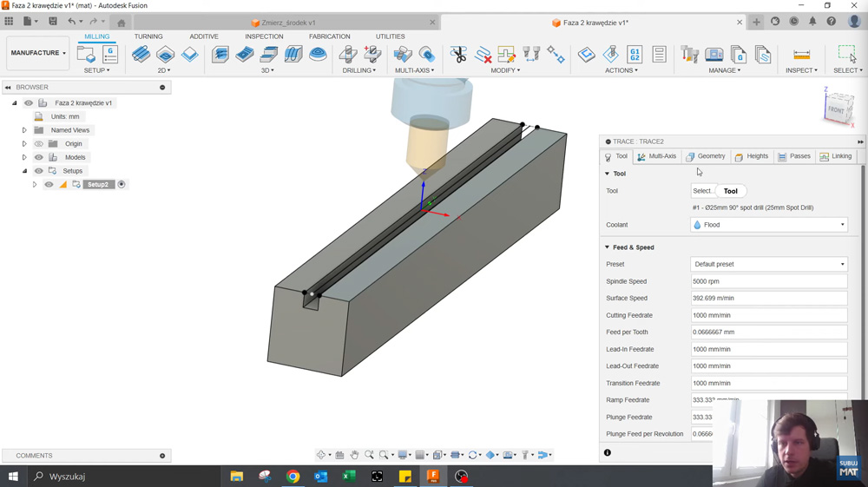Open the Post Process G1G2 icon

tap(635, 55)
